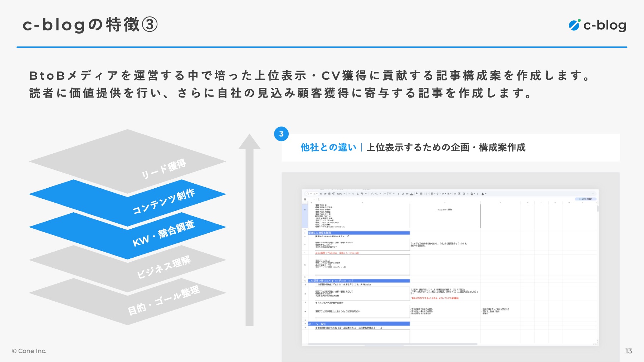
Task: Click the © Cone Inc. footer text
Action: click(29, 351)
